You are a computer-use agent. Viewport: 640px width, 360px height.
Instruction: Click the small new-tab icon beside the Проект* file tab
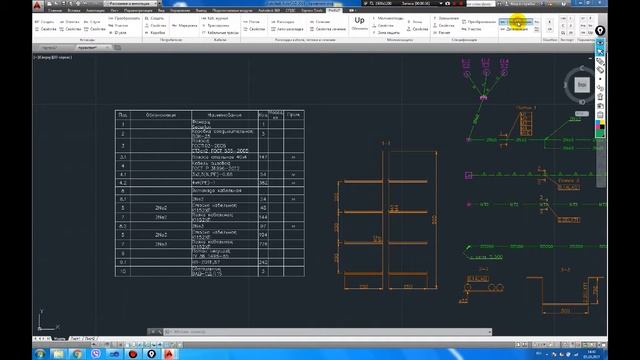tap(118, 48)
